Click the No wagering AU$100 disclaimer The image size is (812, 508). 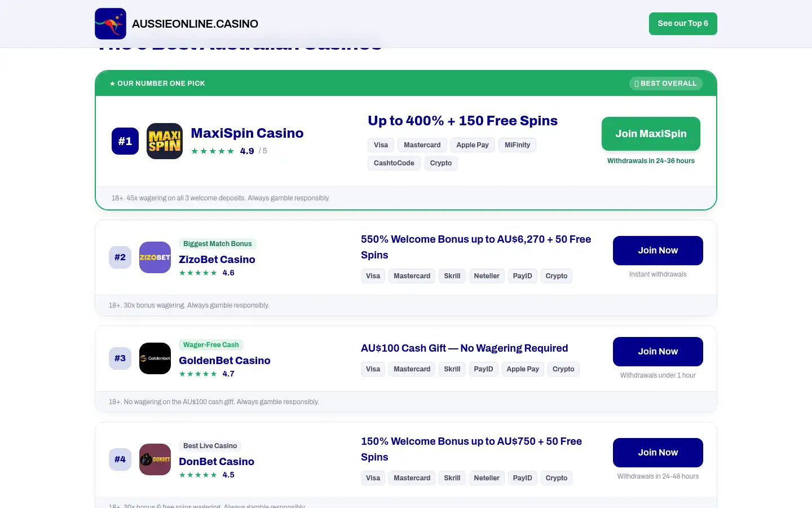click(x=214, y=402)
